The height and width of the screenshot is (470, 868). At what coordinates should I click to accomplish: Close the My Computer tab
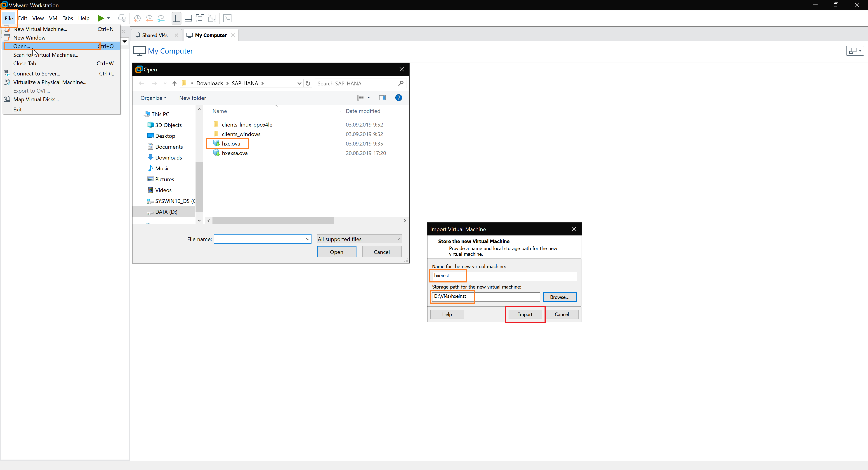233,35
